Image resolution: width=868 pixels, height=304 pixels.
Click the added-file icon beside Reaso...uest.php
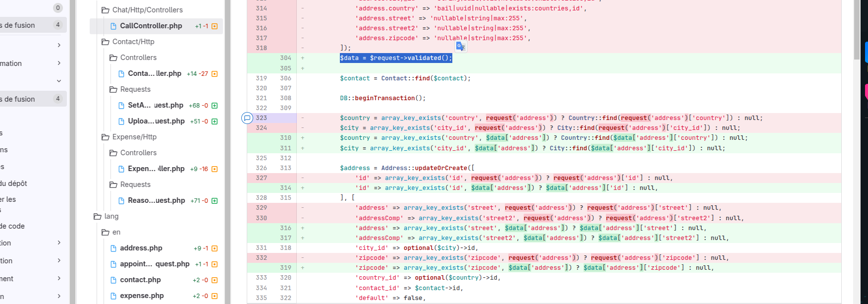(215, 201)
